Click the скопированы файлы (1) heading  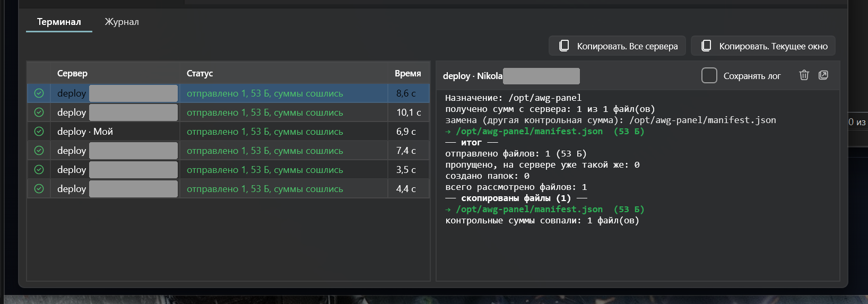pyautogui.click(x=516, y=198)
